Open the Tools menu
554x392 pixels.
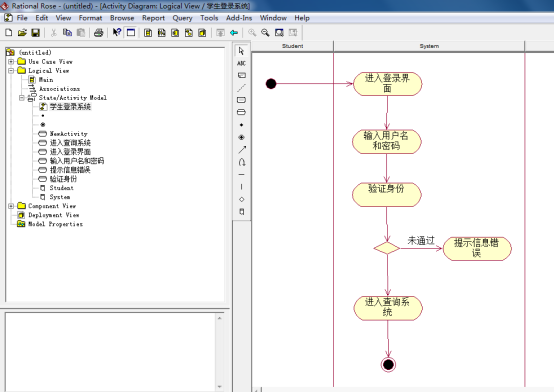[x=209, y=18]
